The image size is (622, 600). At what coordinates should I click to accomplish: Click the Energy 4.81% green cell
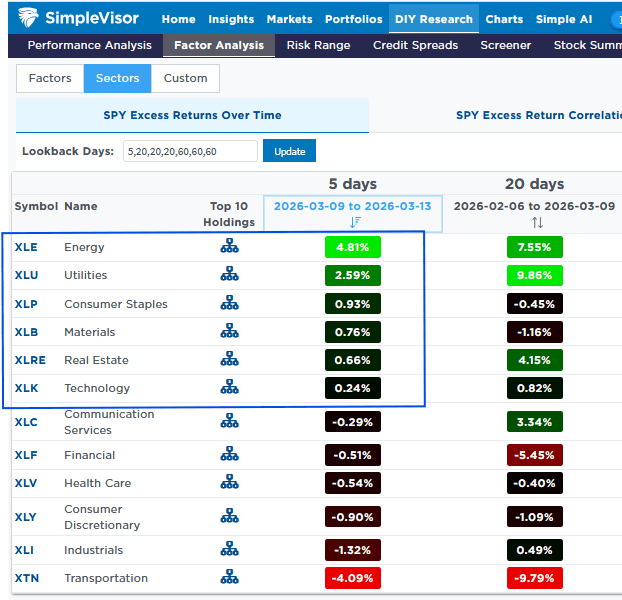(x=353, y=247)
